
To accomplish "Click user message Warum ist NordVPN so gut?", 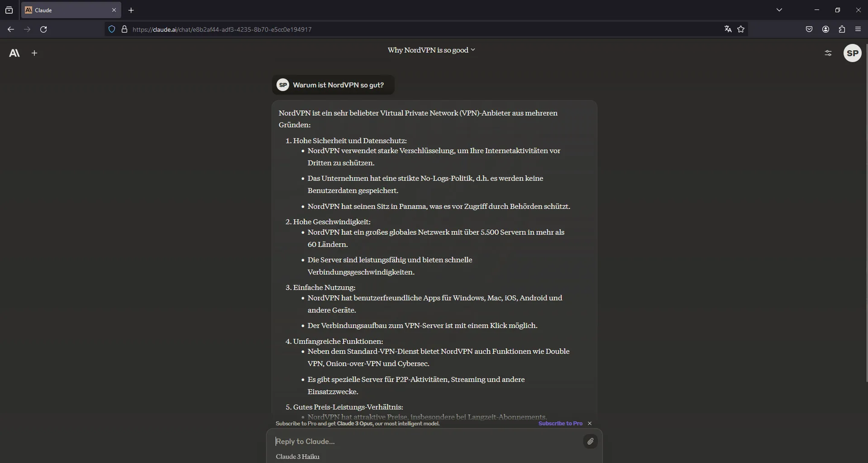I will [x=333, y=85].
